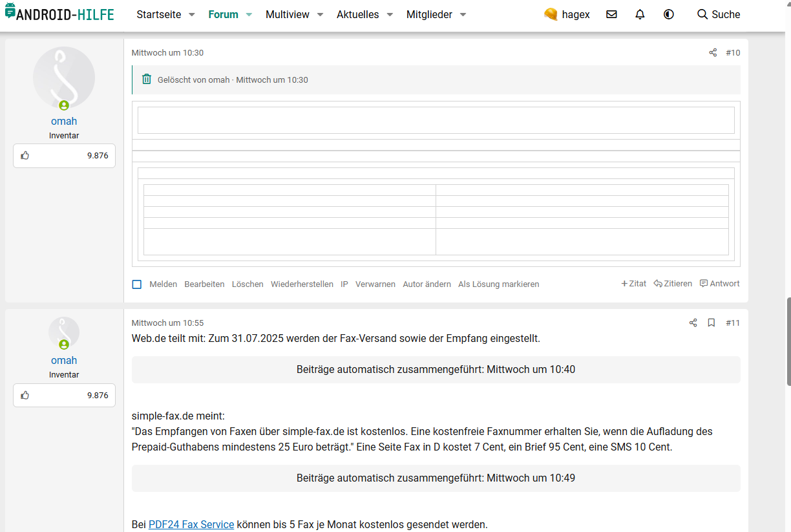This screenshot has width=791, height=532.
Task: Open the Multiview menu item
Action: (x=287, y=14)
